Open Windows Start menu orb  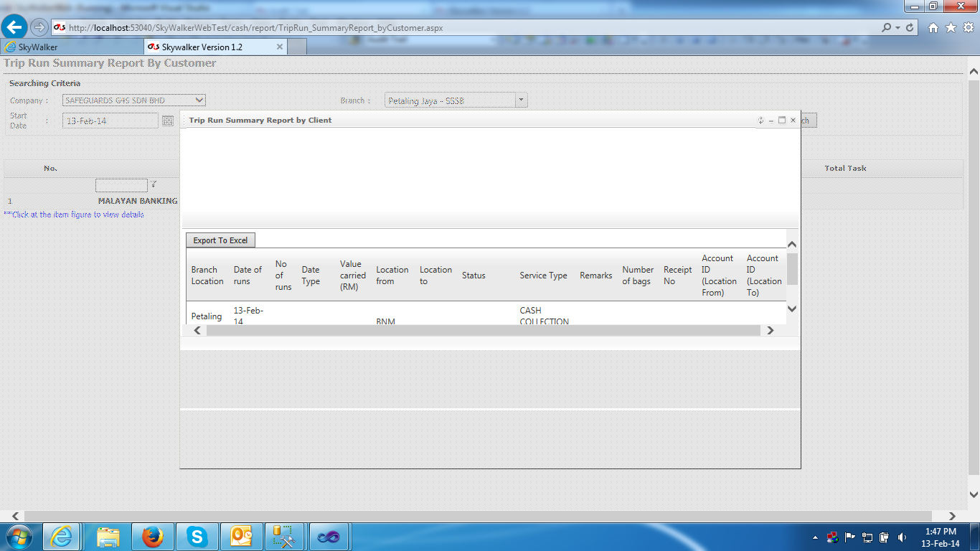coord(18,537)
